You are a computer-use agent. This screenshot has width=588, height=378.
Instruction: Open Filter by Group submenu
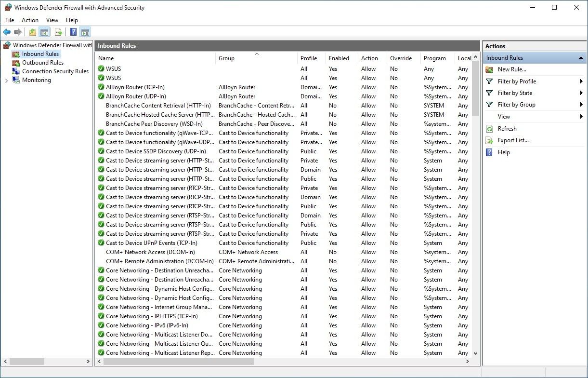pos(534,105)
